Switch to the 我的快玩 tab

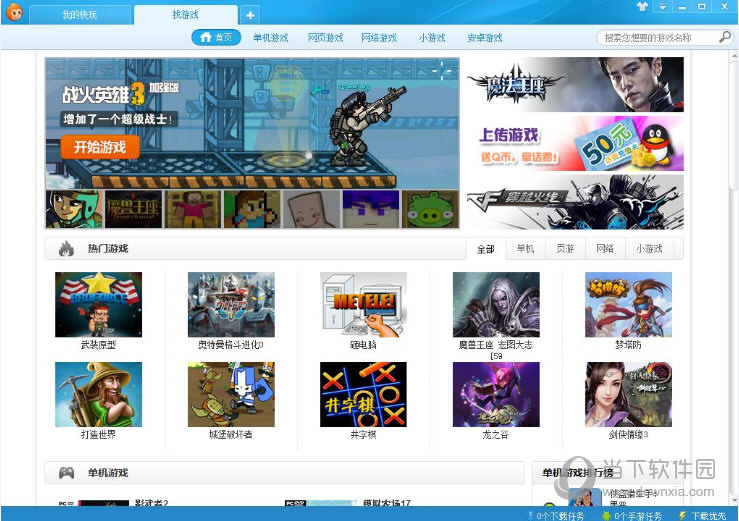click(80, 15)
